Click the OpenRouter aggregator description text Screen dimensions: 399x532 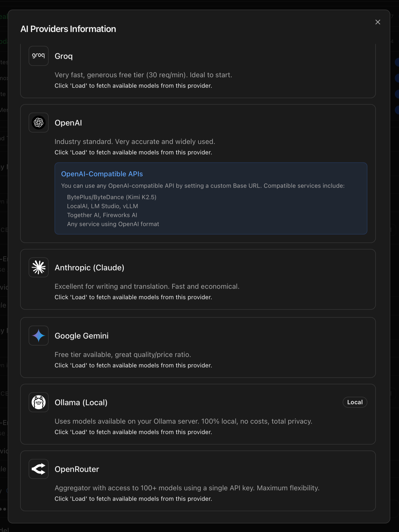tap(187, 488)
